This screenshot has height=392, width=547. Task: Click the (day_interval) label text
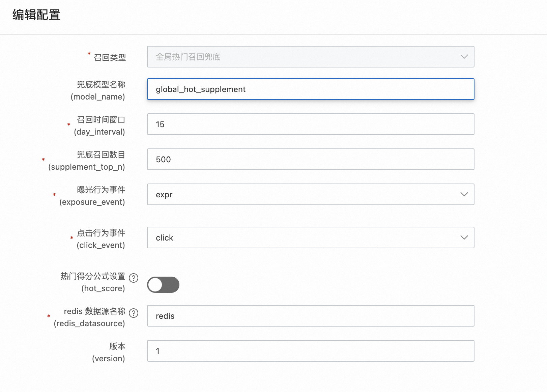tap(99, 132)
